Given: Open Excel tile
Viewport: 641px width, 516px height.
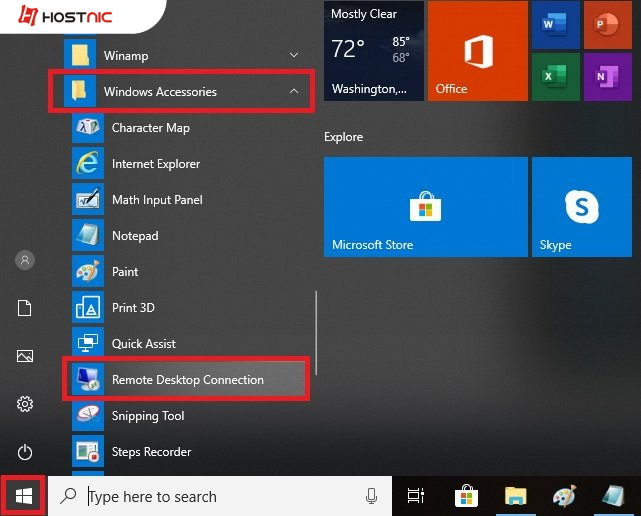Looking at the screenshot, I should (556, 77).
